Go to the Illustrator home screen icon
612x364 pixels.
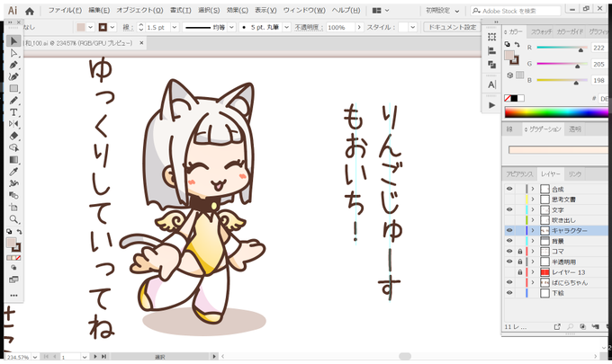coord(30,11)
